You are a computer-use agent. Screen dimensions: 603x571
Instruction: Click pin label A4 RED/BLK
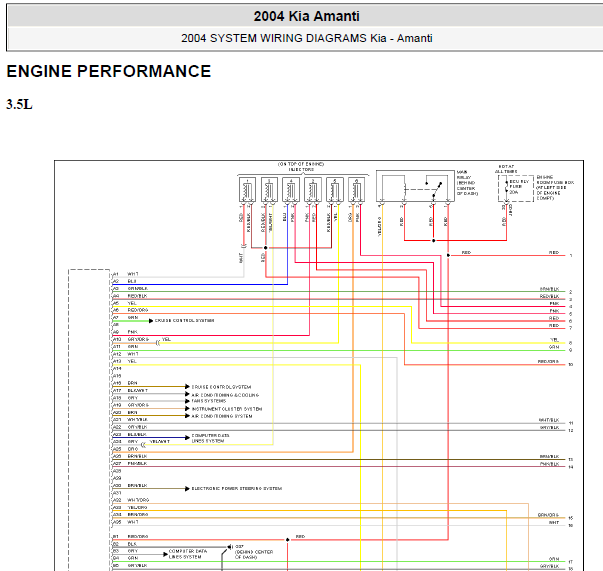coord(130,296)
